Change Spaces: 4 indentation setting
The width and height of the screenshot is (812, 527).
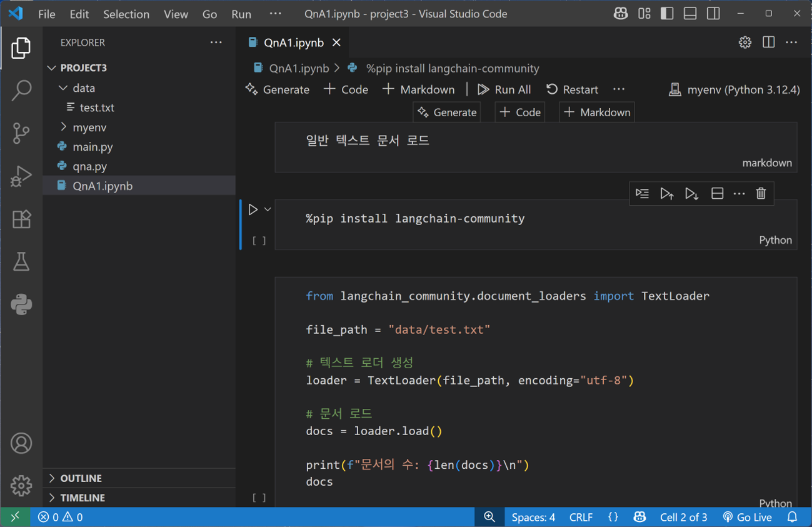(533, 517)
